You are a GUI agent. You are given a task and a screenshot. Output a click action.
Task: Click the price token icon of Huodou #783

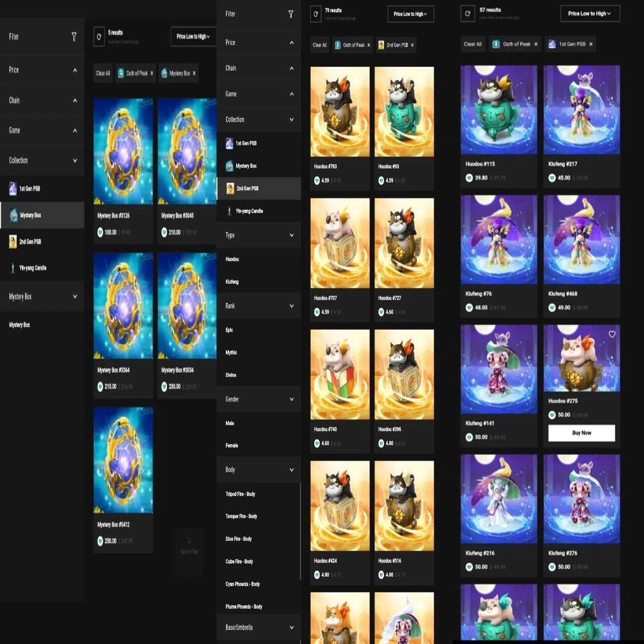tap(317, 180)
